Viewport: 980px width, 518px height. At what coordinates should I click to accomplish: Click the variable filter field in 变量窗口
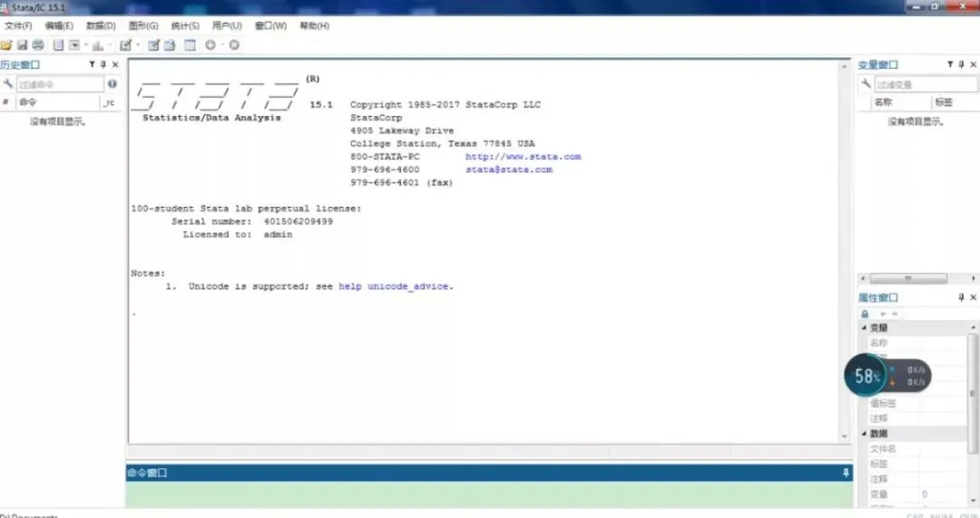coord(925,83)
